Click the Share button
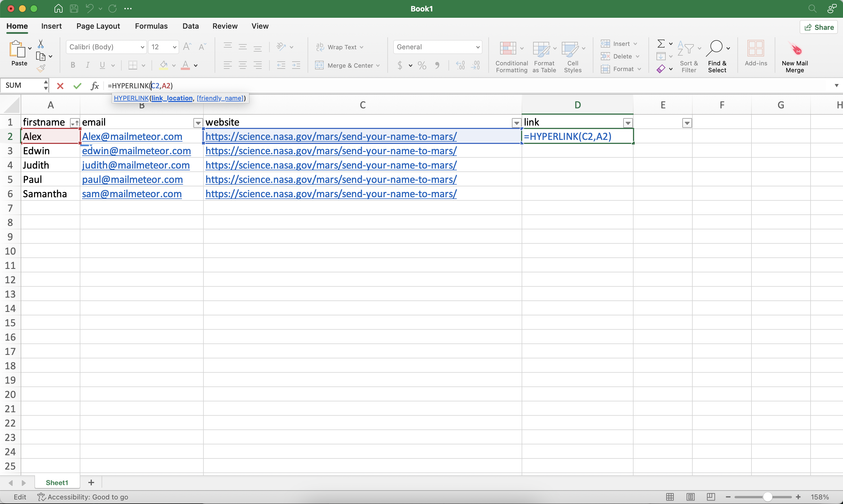The width and height of the screenshot is (843, 504). 819,27
